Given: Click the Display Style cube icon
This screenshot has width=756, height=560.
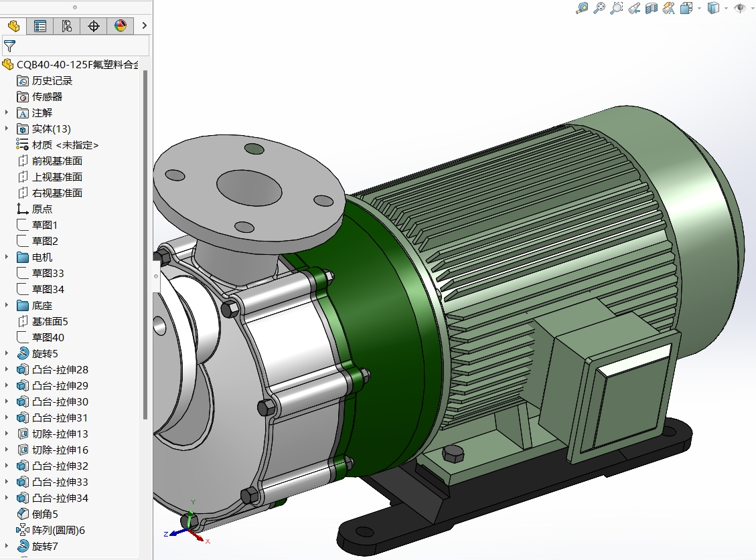Looking at the screenshot, I should 713,8.
